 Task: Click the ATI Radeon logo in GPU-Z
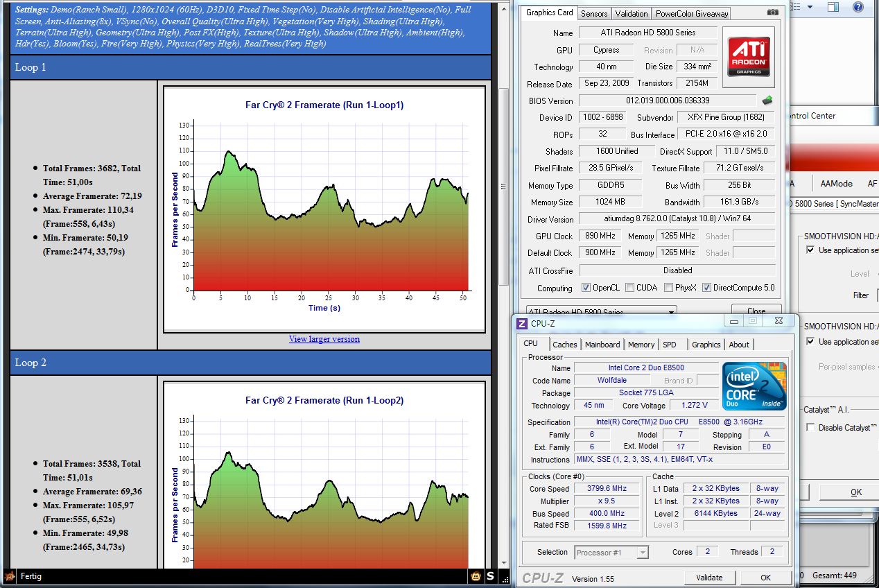pos(749,57)
